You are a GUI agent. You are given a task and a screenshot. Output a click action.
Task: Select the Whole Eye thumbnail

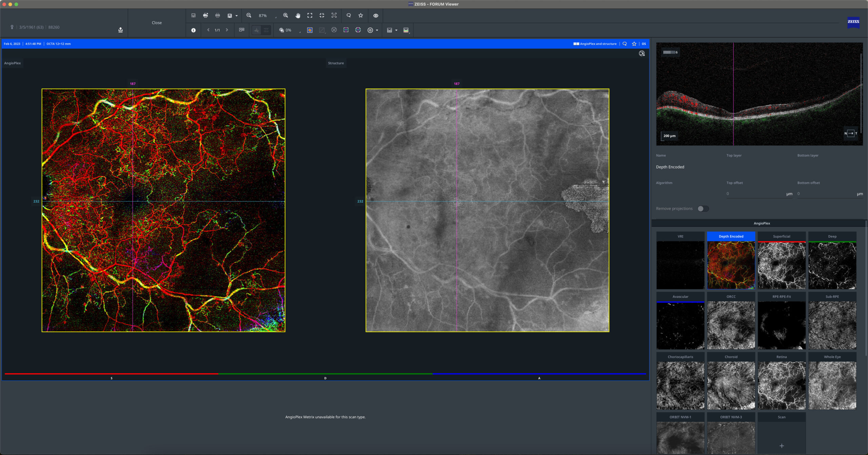(832, 381)
